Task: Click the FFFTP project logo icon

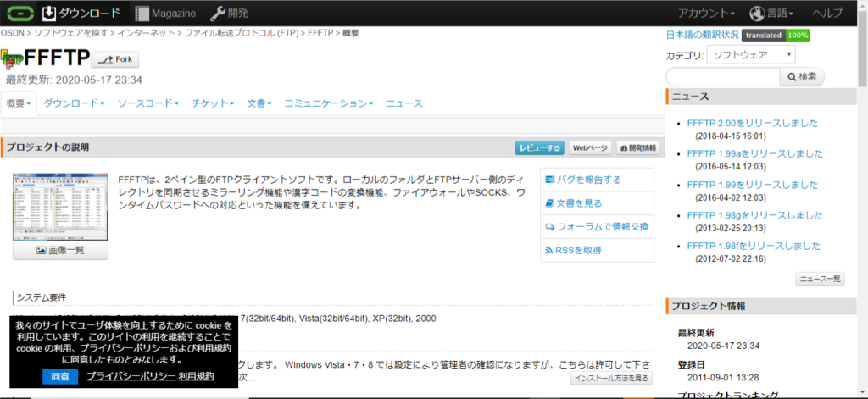Action: click(x=12, y=58)
